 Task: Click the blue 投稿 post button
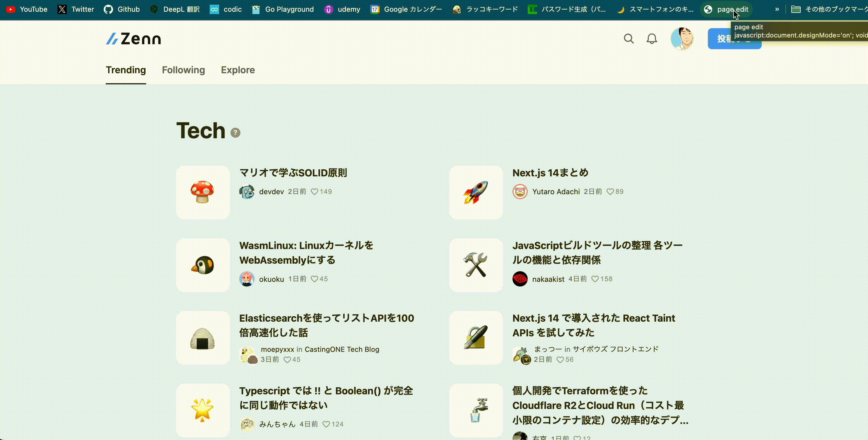734,39
